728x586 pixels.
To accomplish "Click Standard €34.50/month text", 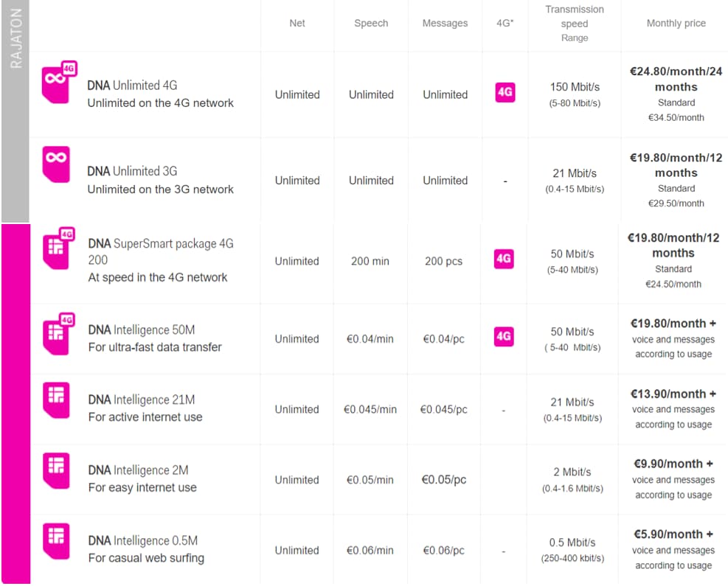I will [676, 110].
